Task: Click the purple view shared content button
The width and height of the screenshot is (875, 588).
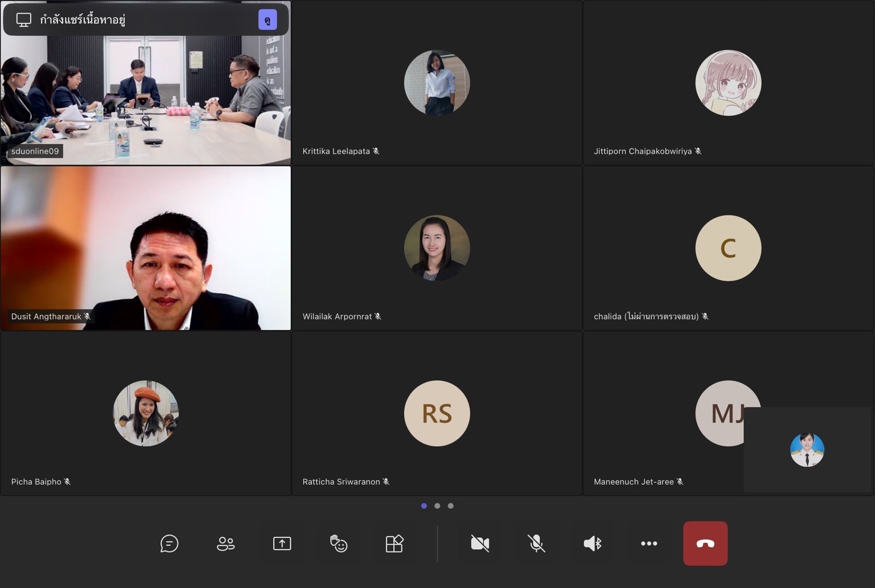Action: pyautogui.click(x=267, y=20)
